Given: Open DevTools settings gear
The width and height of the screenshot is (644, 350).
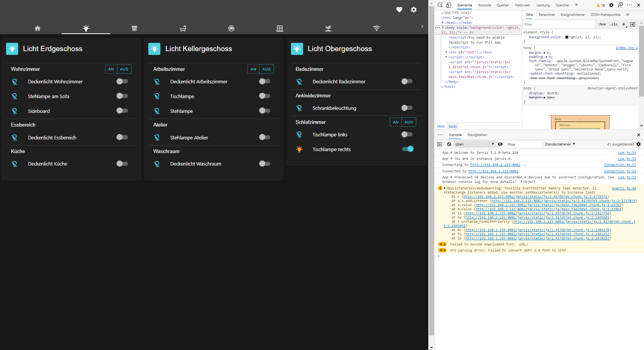Looking at the screenshot, I should pos(611,5).
